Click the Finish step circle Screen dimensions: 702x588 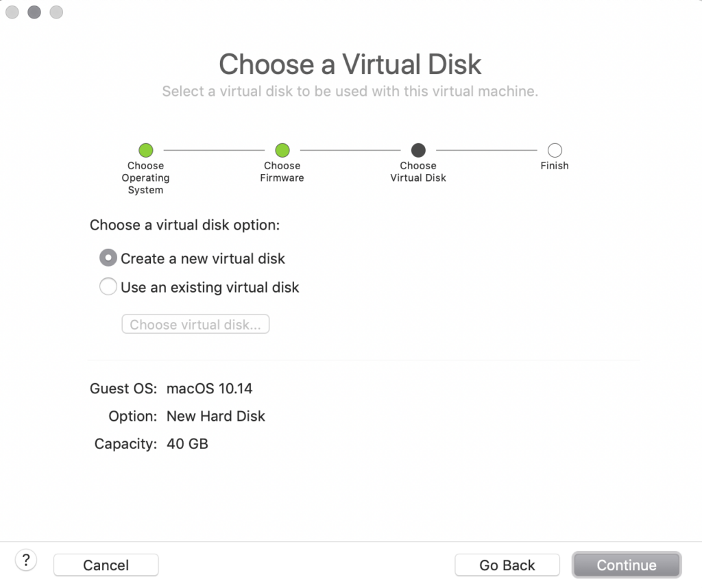click(x=554, y=150)
